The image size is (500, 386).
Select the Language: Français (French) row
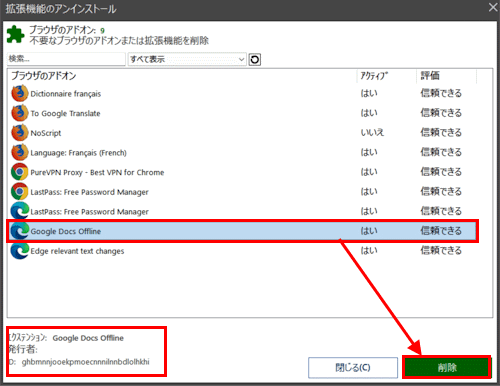(x=243, y=152)
